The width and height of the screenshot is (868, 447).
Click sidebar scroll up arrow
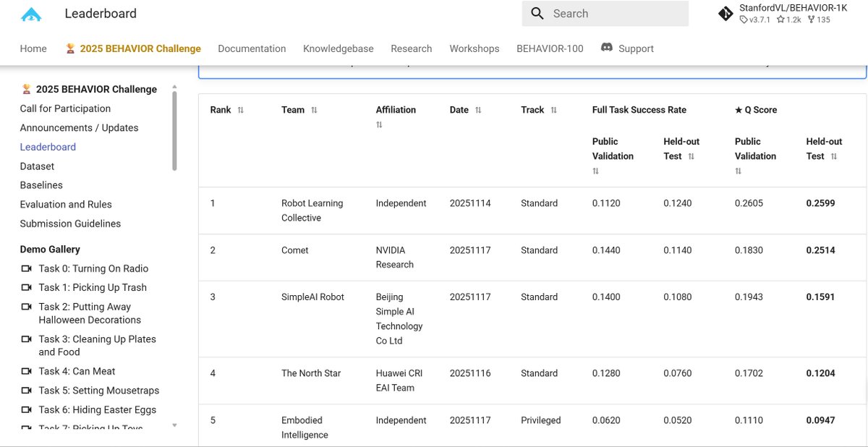click(x=174, y=87)
